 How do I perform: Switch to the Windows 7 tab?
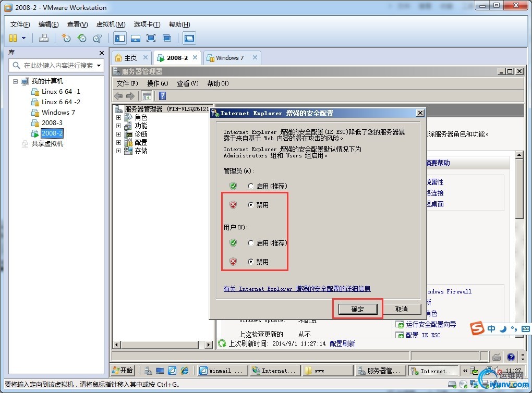(x=229, y=58)
